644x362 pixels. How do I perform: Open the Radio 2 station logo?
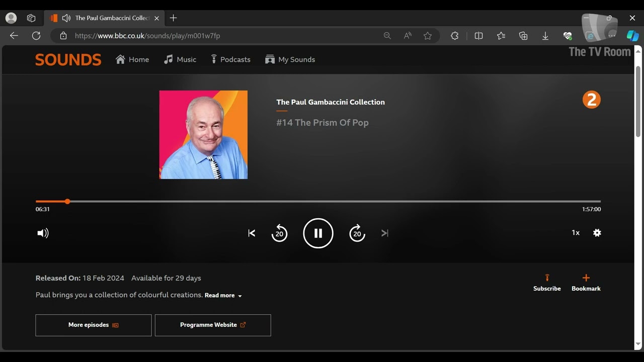coord(592,100)
